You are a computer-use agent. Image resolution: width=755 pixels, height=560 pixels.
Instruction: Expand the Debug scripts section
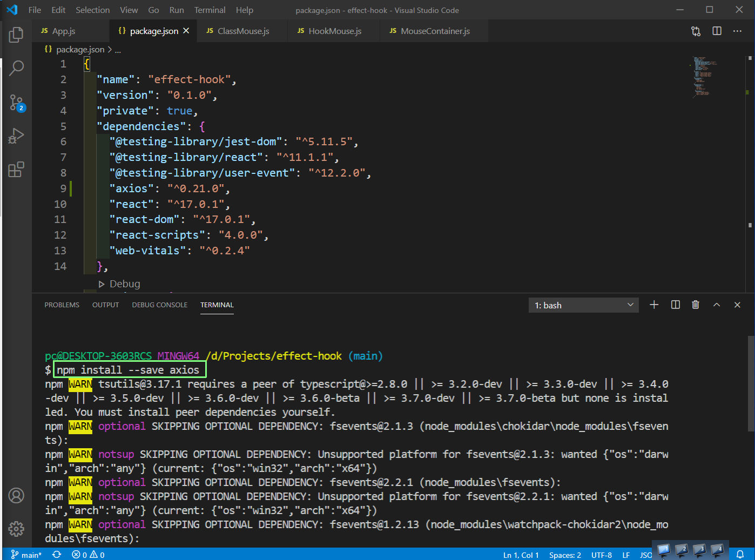tap(119, 284)
